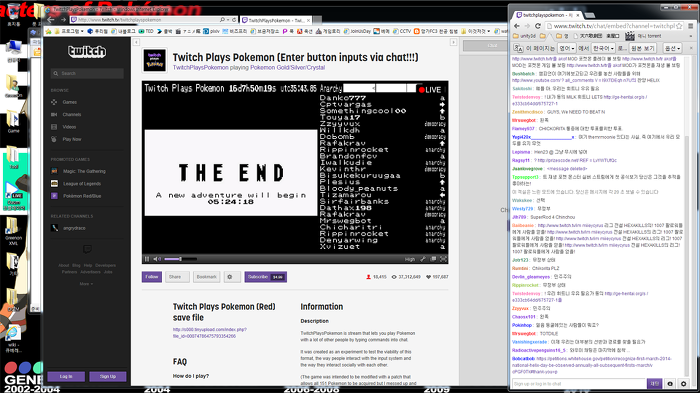Go forward in Internet Explorer
This screenshot has width=700, height=393.
click(63, 20)
